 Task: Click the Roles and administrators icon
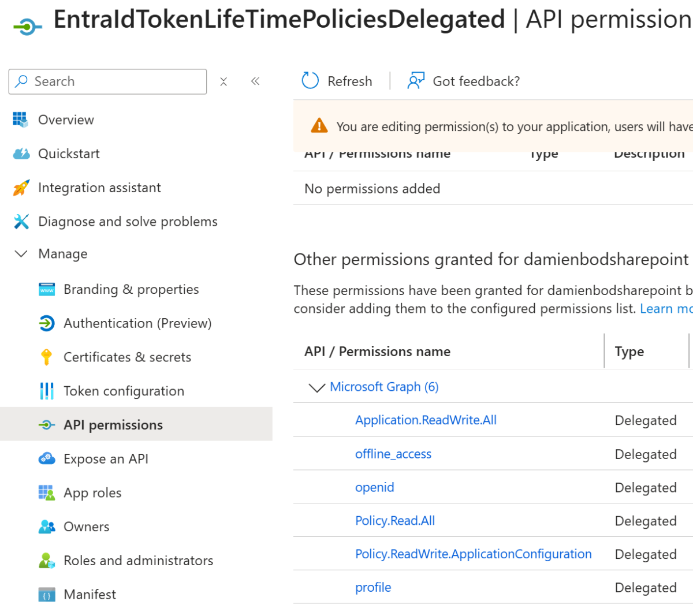tap(47, 561)
